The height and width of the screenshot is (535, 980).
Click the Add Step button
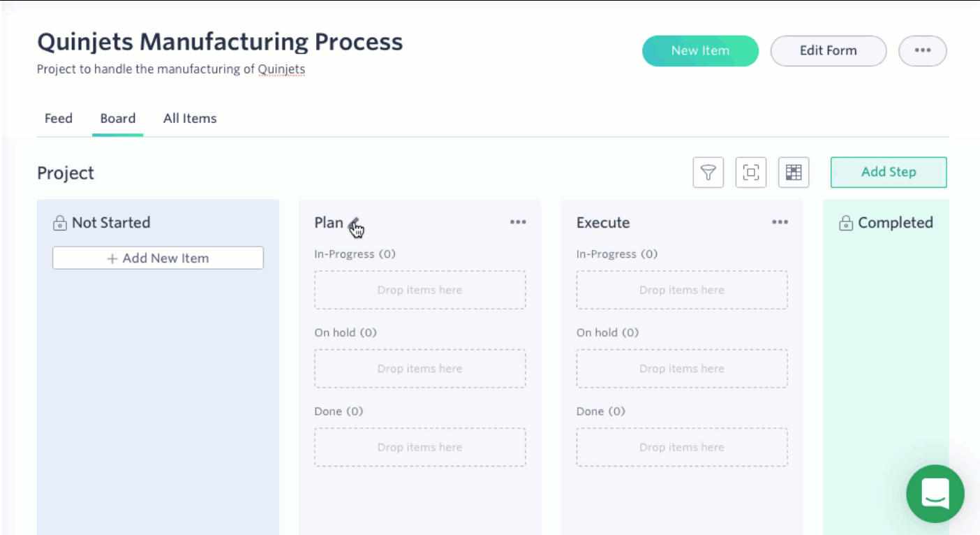(x=889, y=173)
